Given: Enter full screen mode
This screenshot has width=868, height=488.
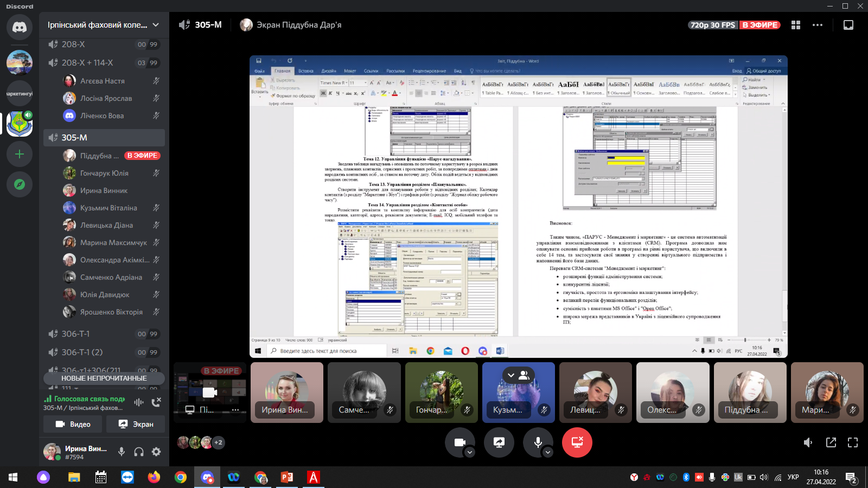Looking at the screenshot, I should coord(853,442).
